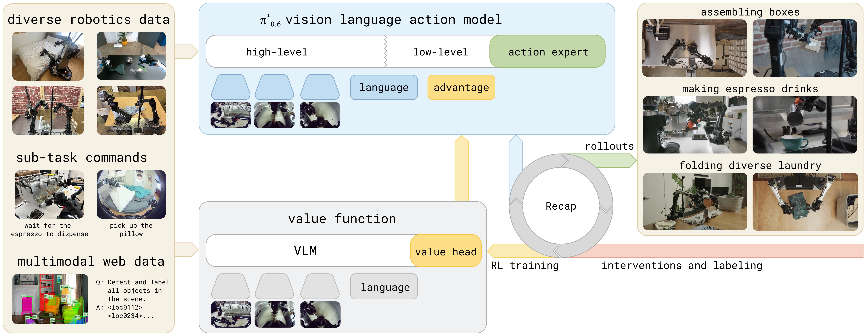Click second camera image under value function
The height and width of the screenshot is (336, 868).
(x=275, y=314)
